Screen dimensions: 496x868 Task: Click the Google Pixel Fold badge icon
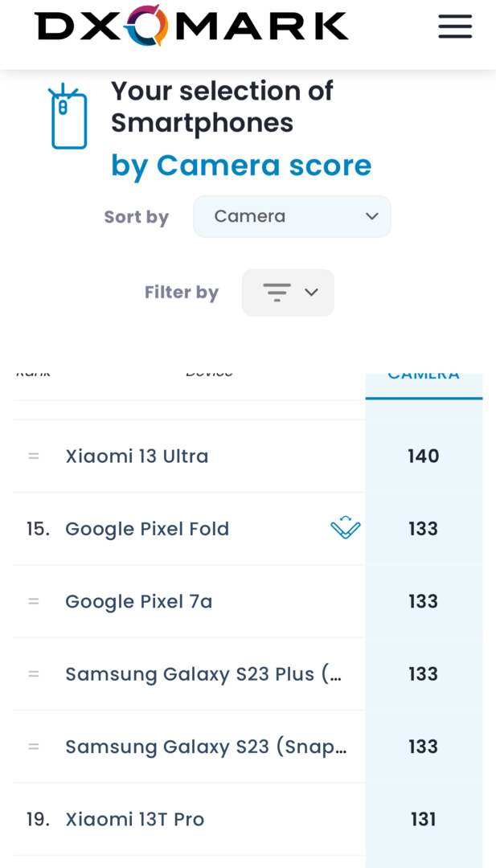pyautogui.click(x=346, y=528)
